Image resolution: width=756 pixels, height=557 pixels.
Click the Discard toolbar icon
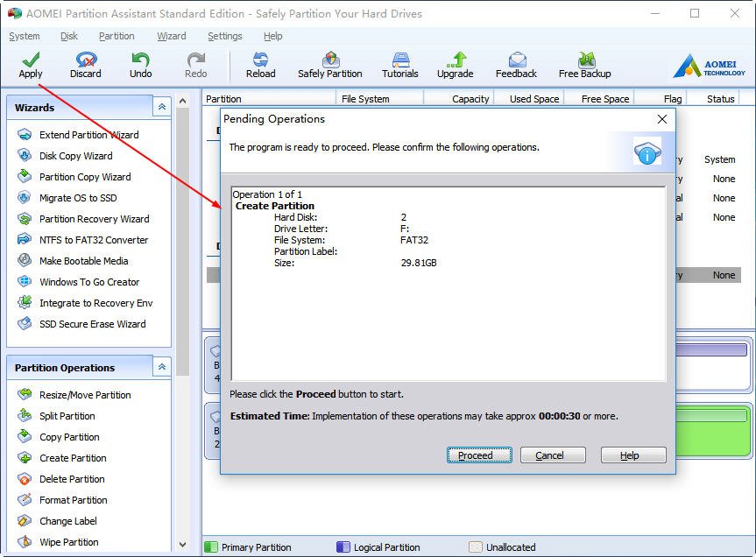pos(85,65)
